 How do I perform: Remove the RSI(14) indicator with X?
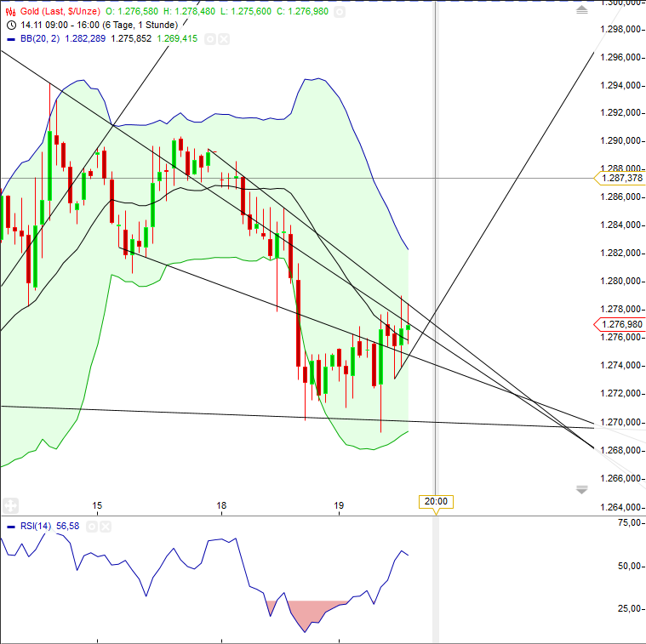(x=106, y=527)
